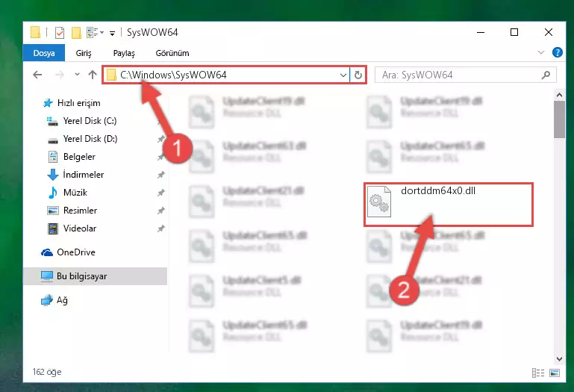Viewport: 574px width, 392px height.
Task: Open the recent locations dropdown arrow
Action: [77, 75]
